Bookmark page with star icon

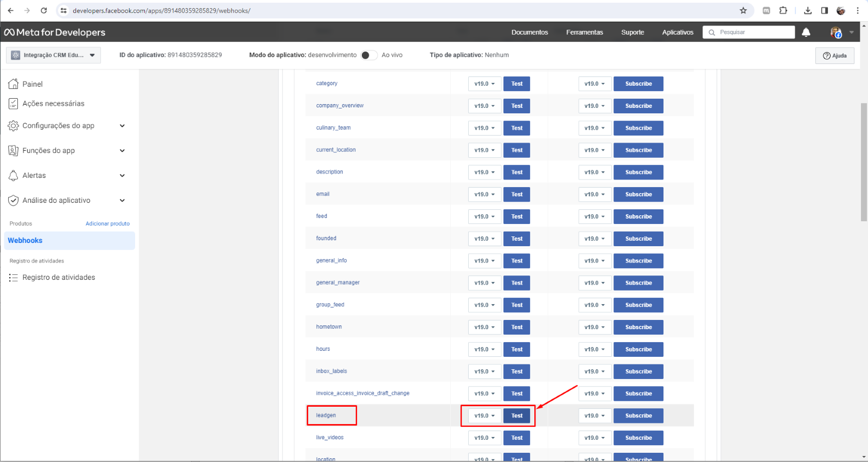[x=743, y=10]
